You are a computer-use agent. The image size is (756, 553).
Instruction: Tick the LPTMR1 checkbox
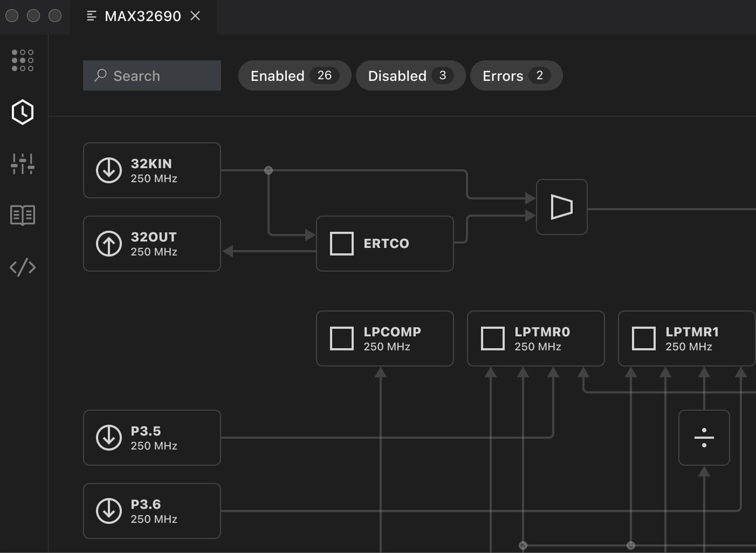click(x=644, y=338)
